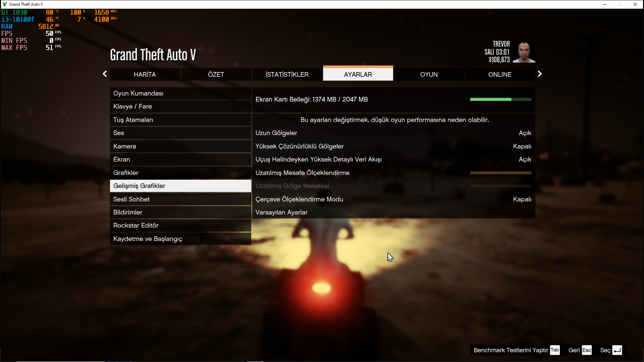The width and height of the screenshot is (644, 362).
Task: Click Trevor's character portrait
Action: 524,52
